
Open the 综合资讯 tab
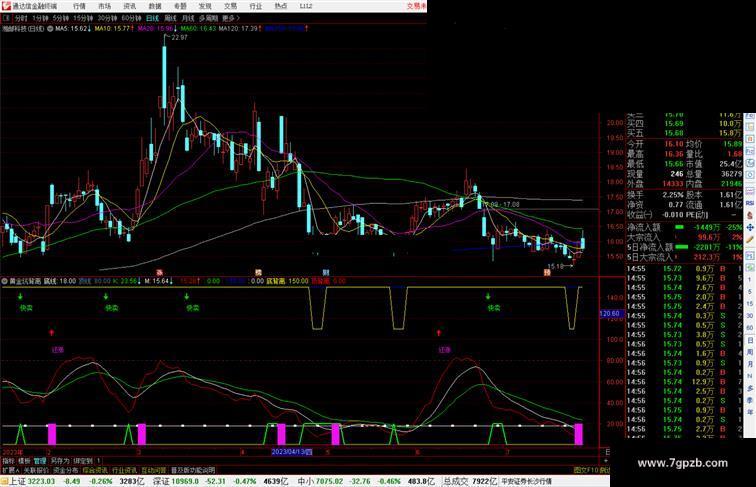click(95, 470)
